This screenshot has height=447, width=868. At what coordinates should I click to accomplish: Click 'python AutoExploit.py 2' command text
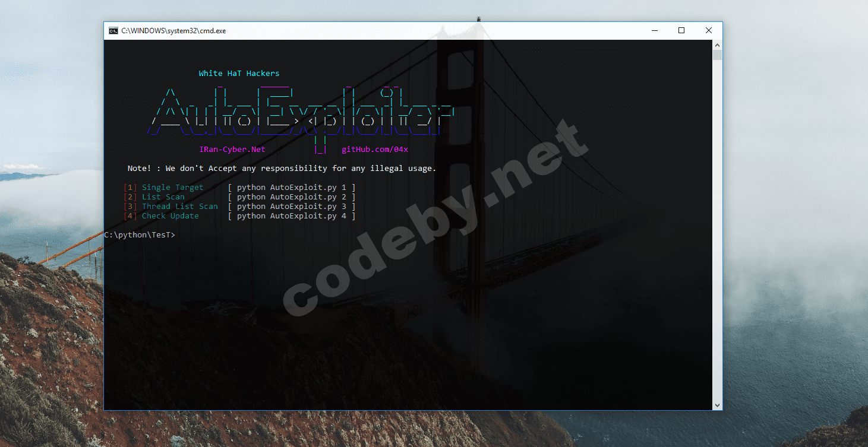pyautogui.click(x=291, y=197)
